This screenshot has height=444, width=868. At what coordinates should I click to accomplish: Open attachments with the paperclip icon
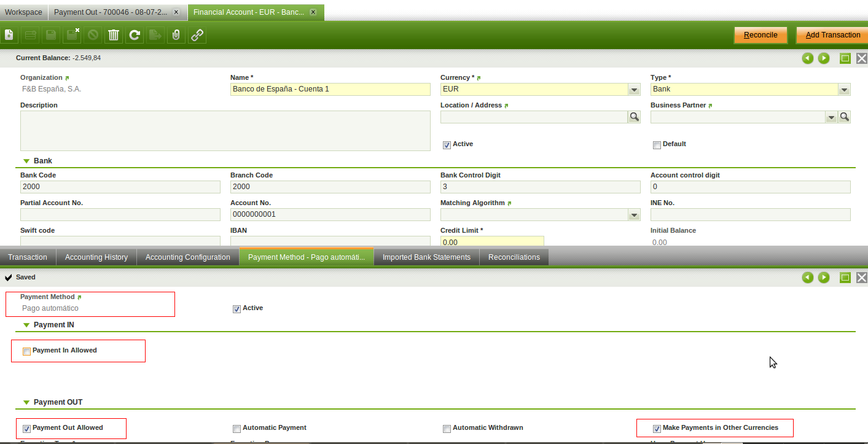(x=176, y=35)
